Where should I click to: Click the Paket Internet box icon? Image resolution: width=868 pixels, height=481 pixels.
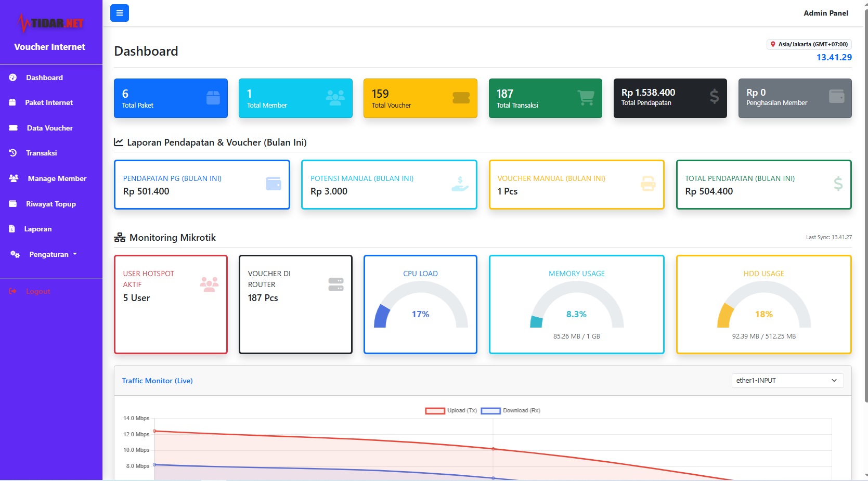click(12, 102)
